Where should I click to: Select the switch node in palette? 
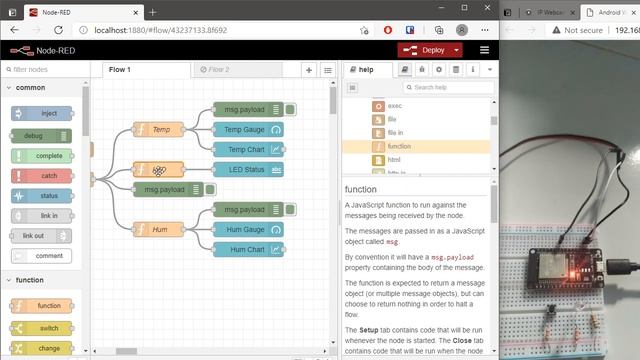coord(42,328)
